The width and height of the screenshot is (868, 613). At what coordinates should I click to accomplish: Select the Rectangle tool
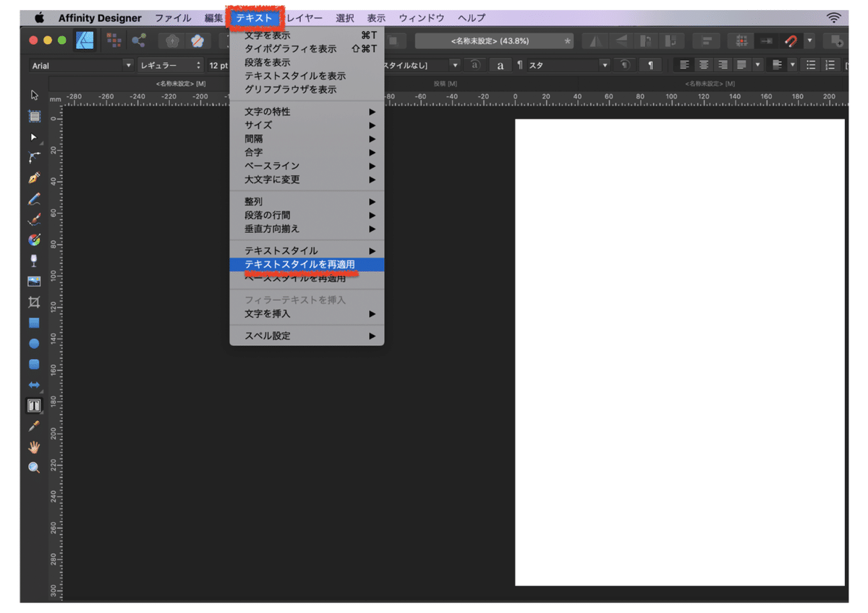[x=34, y=323]
